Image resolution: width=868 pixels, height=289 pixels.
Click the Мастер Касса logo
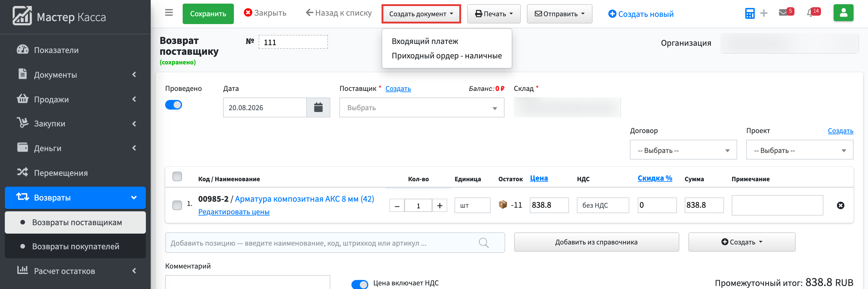tap(59, 16)
